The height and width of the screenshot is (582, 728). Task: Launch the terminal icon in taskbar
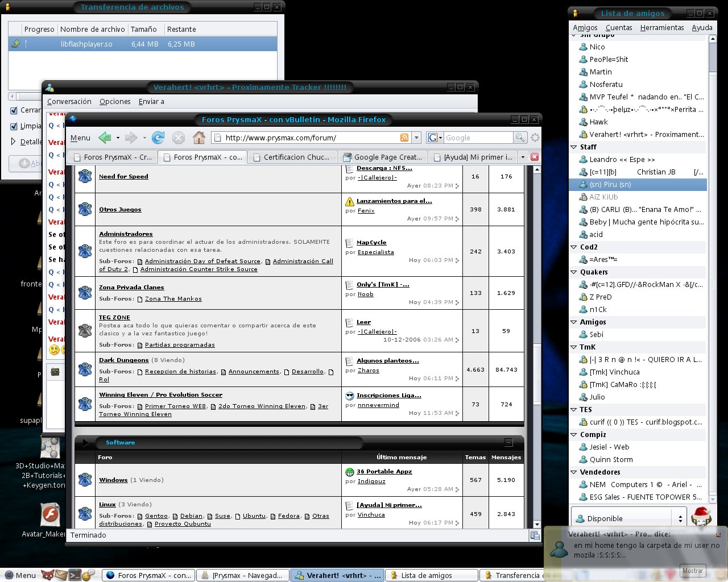[75, 575]
